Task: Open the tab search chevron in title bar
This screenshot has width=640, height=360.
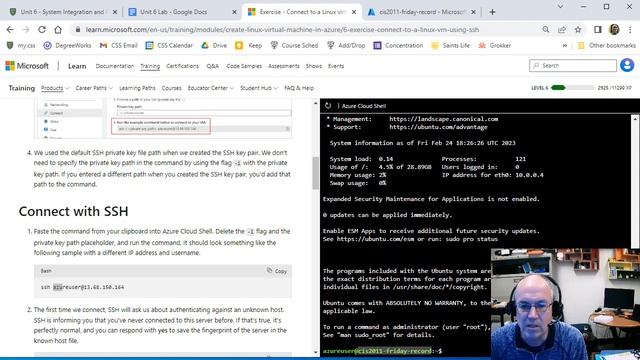Action: coord(560,7)
